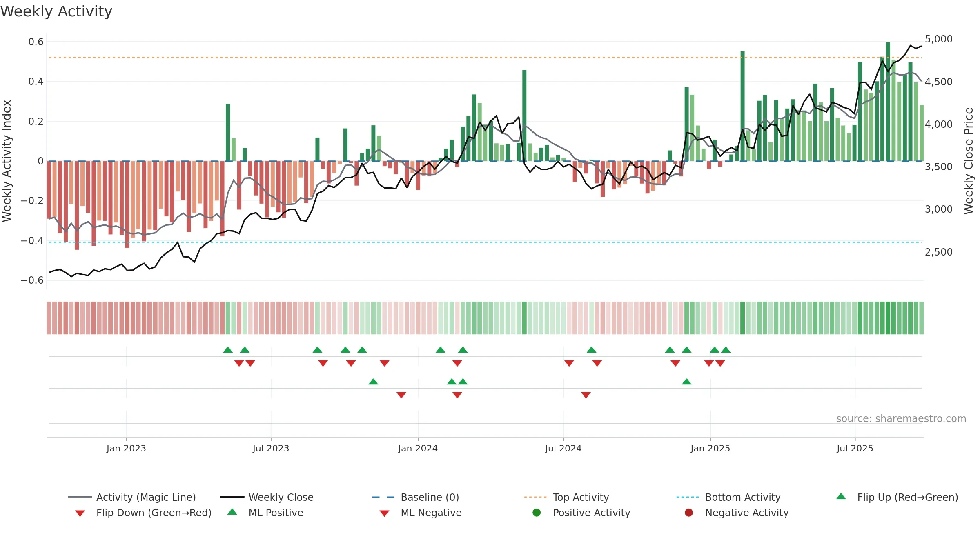Click the Jul 2024 axis label
The image size is (980, 551).
click(563, 448)
